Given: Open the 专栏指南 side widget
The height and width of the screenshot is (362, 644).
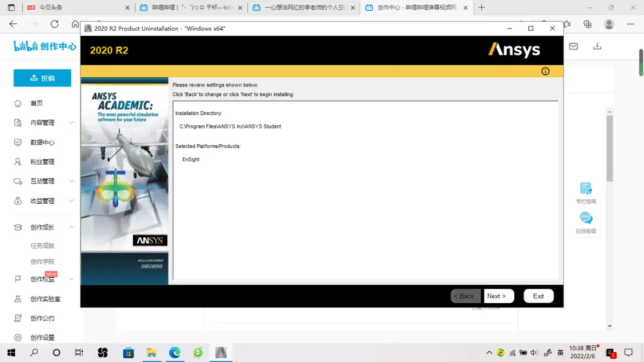Looking at the screenshot, I should [x=586, y=193].
